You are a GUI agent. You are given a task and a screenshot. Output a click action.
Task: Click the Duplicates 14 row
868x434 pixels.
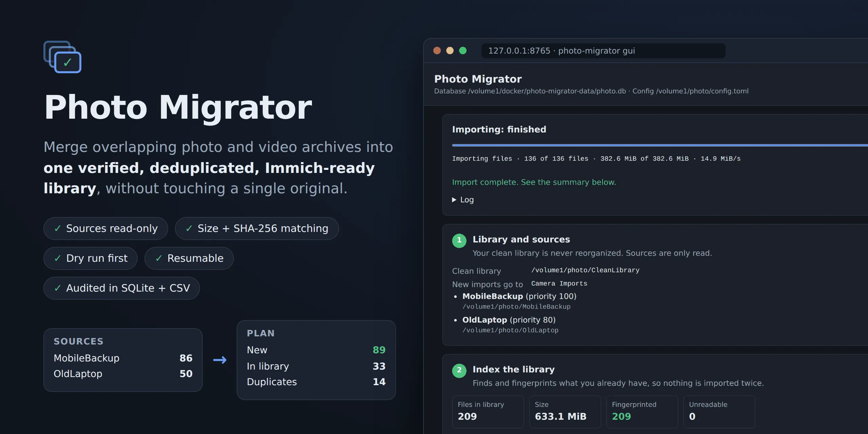[316, 382]
